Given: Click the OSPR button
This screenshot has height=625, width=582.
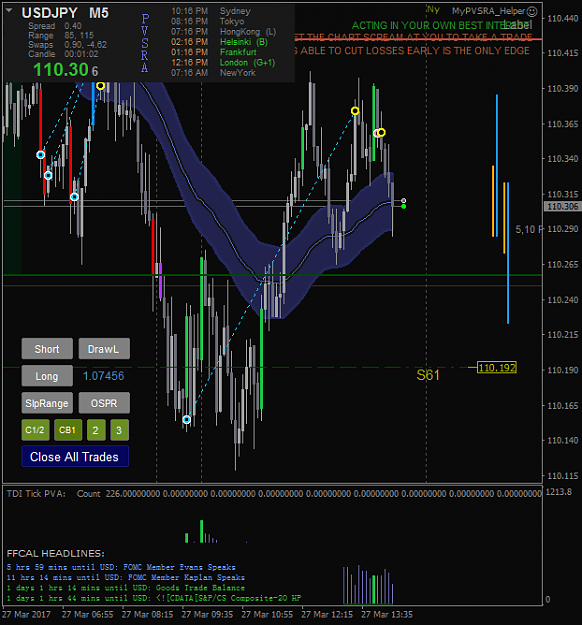Looking at the screenshot, I should (104, 403).
